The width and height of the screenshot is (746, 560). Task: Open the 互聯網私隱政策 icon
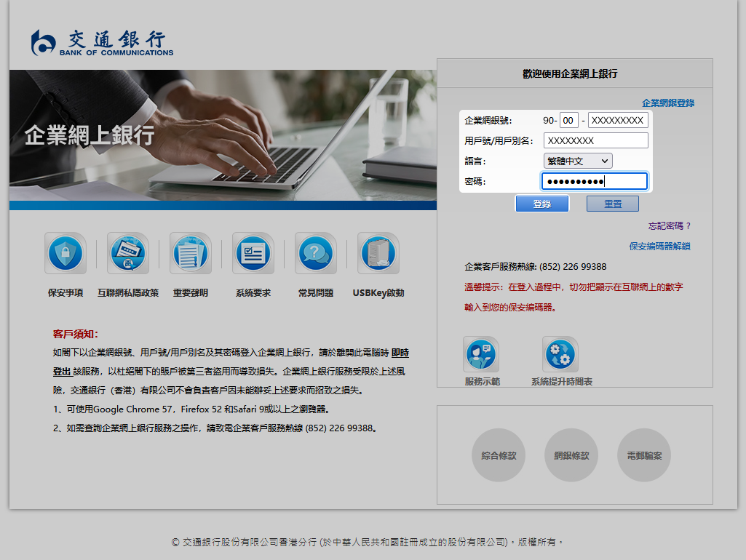click(x=128, y=253)
